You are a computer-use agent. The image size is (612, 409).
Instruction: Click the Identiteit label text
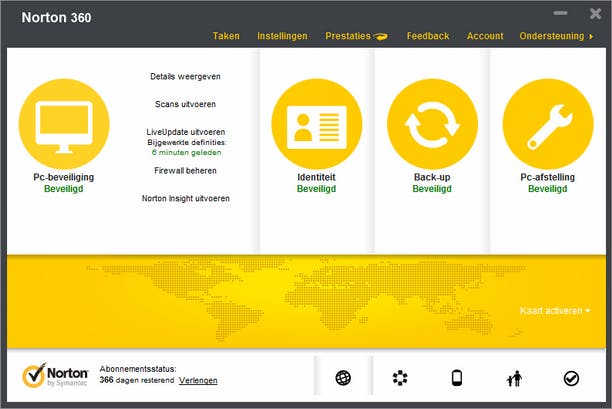(x=317, y=177)
